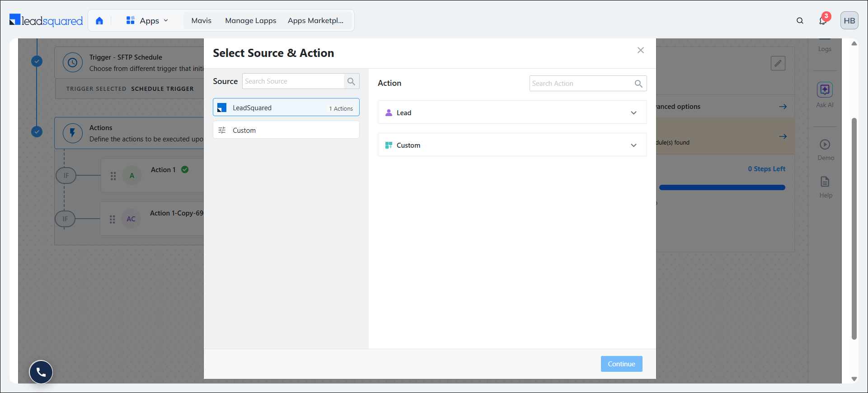868x393 pixels.
Task: Click the top search icon
Action: click(x=800, y=20)
